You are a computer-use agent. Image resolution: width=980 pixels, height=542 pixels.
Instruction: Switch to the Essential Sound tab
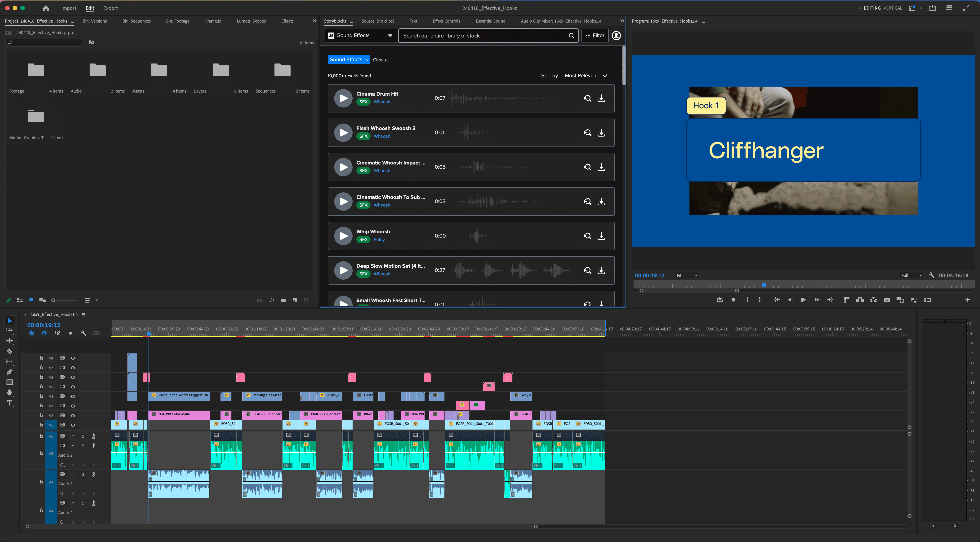(490, 21)
